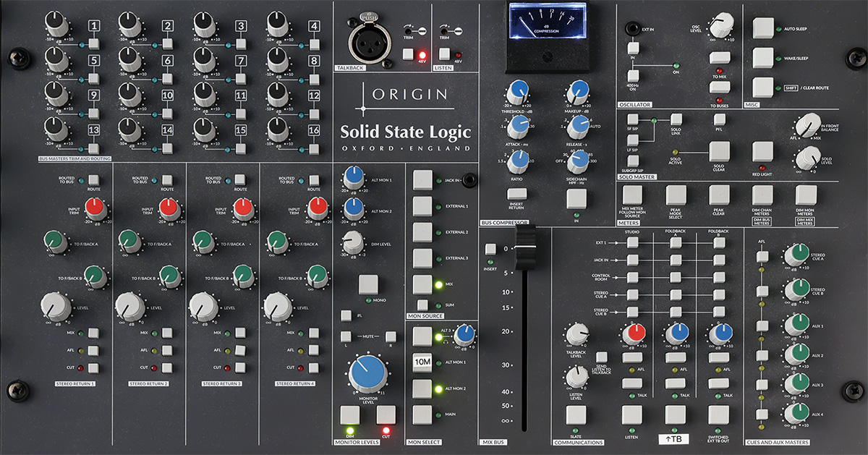868x455 pixels.
Task: Select ALT MON 1 button labeled 10M
Action: (422, 362)
